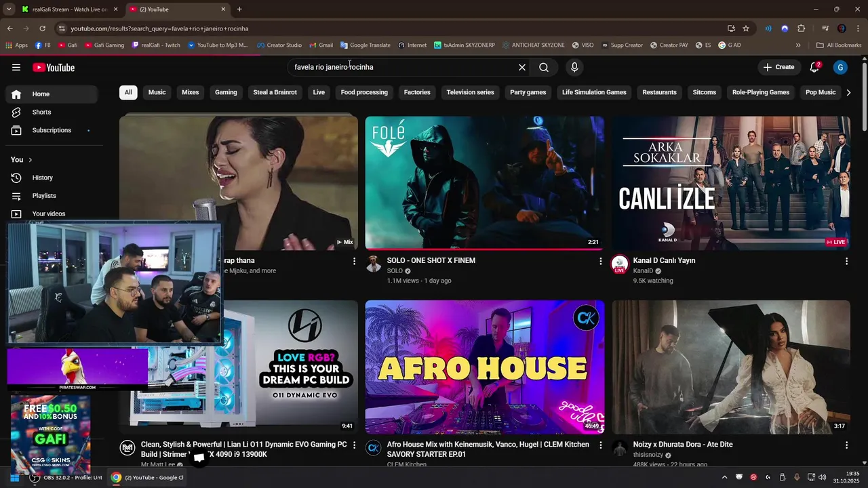Select the Music filter chip
Viewport: 868px width, 488px height.
coord(157,92)
